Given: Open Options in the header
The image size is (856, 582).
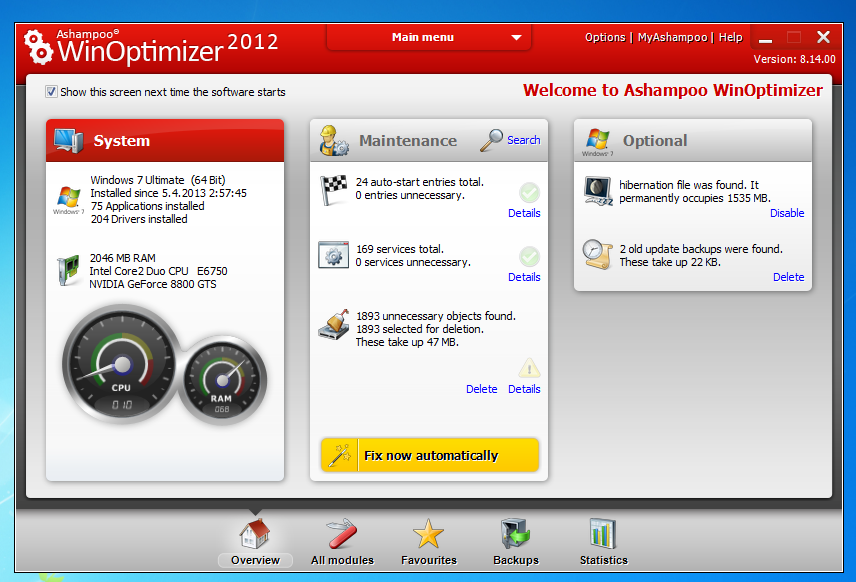Looking at the screenshot, I should [605, 37].
